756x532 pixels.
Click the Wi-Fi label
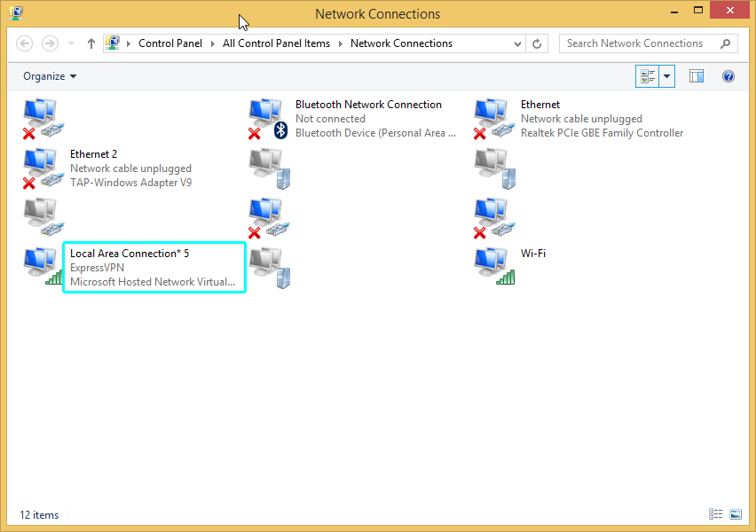click(532, 254)
